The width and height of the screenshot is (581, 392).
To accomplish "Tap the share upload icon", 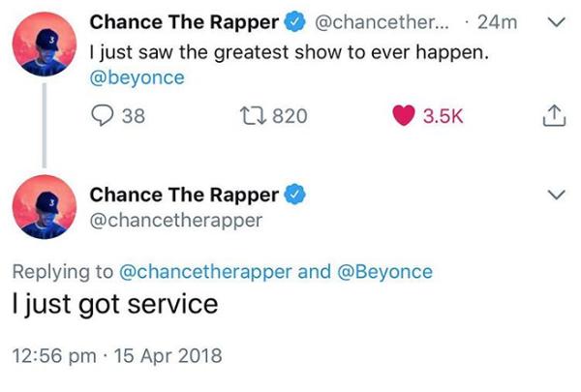I will coord(549,116).
